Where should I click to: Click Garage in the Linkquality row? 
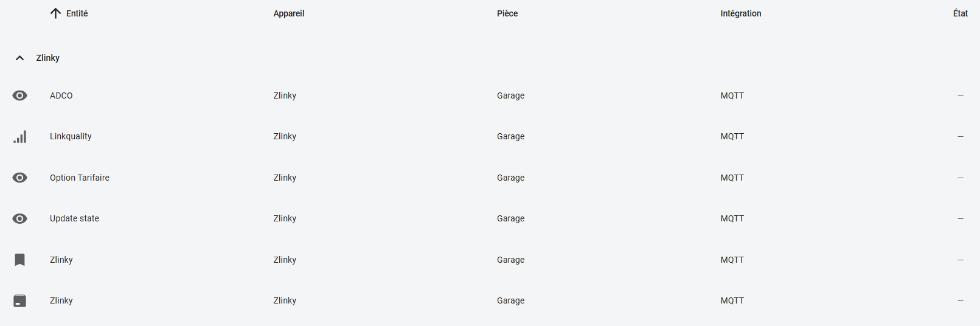[x=510, y=136]
